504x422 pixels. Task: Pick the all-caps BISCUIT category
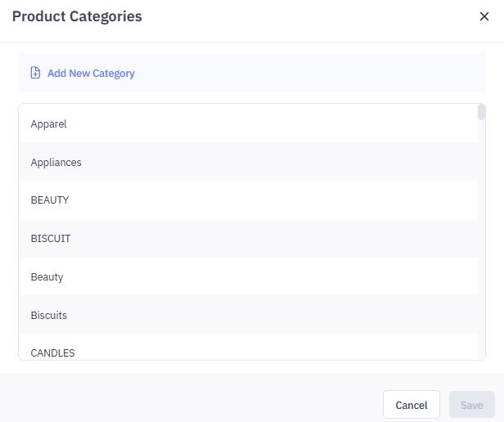51,239
